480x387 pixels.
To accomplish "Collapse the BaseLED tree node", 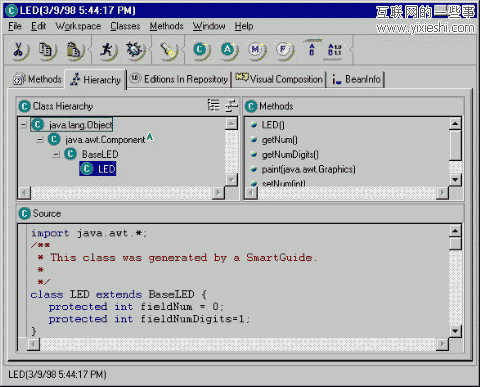I will [x=56, y=154].
